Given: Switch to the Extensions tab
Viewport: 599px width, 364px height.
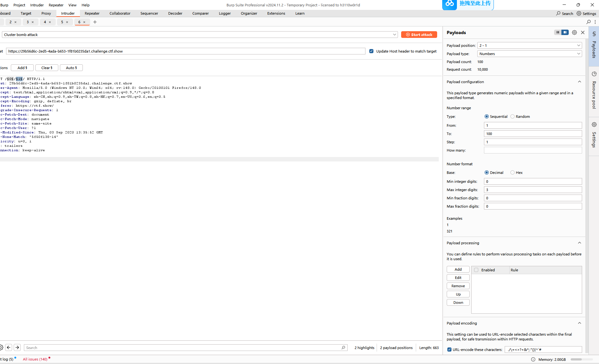Looking at the screenshot, I should pyautogui.click(x=276, y=13).
